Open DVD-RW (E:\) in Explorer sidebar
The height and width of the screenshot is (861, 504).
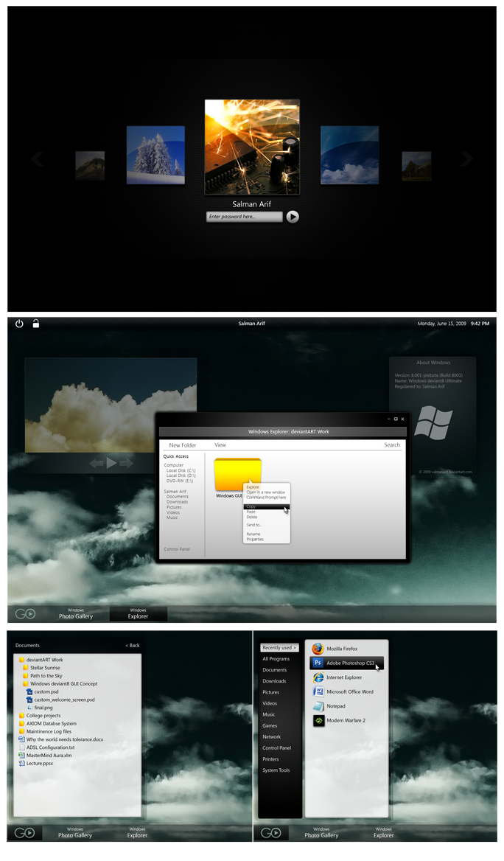(180, 481)
